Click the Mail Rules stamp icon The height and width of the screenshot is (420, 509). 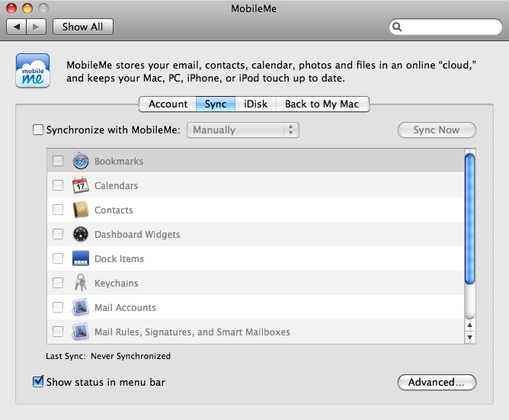81,332
